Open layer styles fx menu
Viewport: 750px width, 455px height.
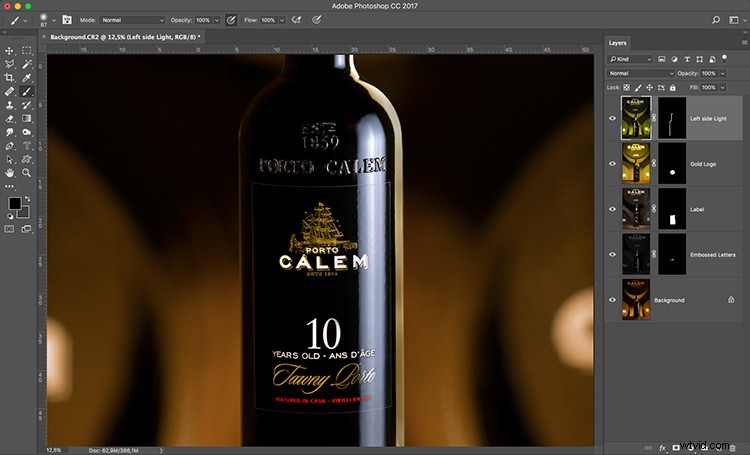click(662, 448)
